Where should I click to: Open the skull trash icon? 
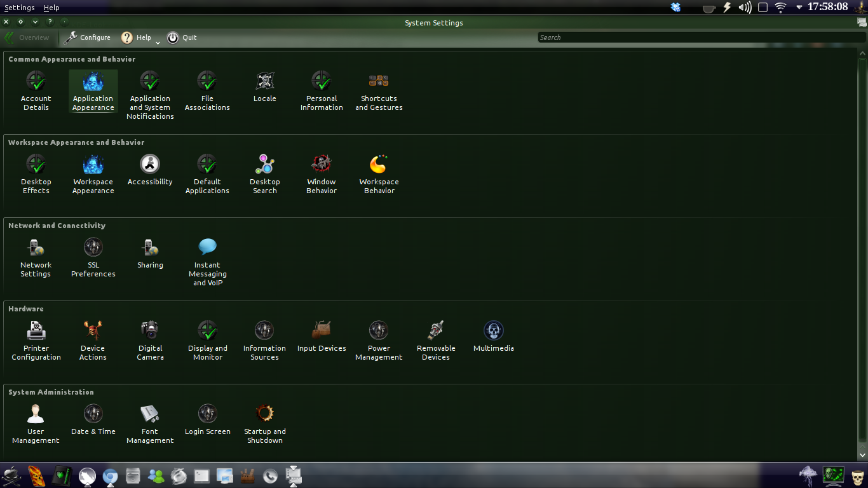point(858,476)
